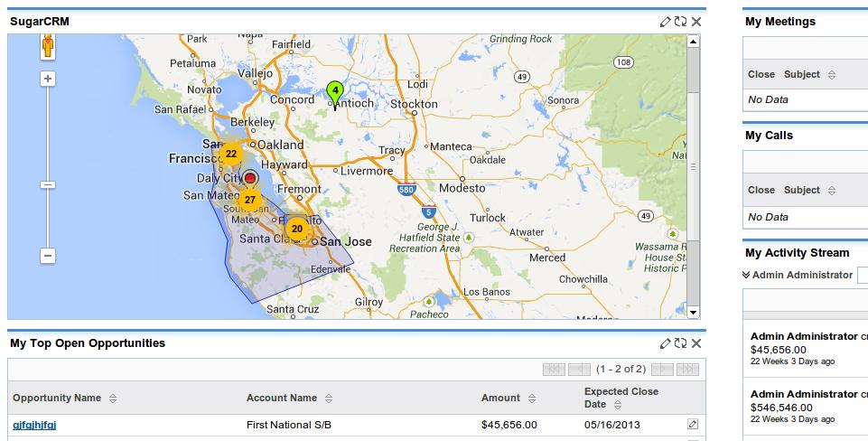The height and width of the screenshot is (441, 868).
Task: Close the My Top Open Opportunities dashlet
Action: (x=696, y=343)
